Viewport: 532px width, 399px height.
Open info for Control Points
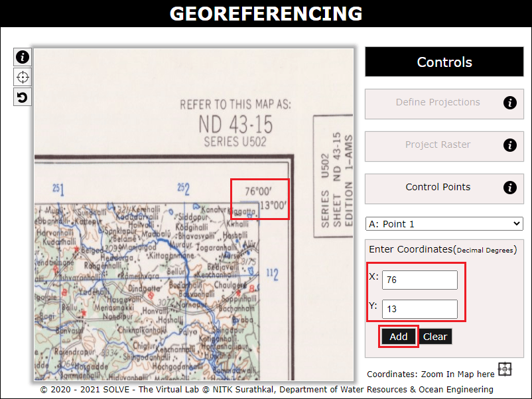coord(509,188)
